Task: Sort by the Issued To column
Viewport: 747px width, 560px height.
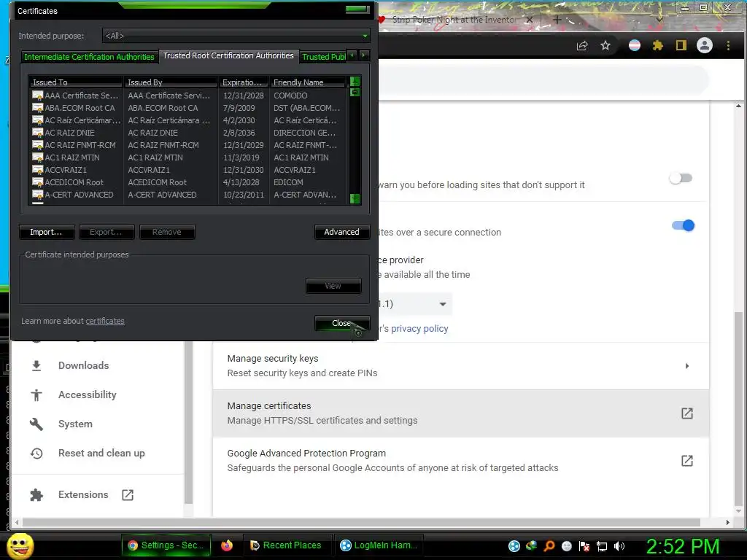Action: tap(75, 82)
